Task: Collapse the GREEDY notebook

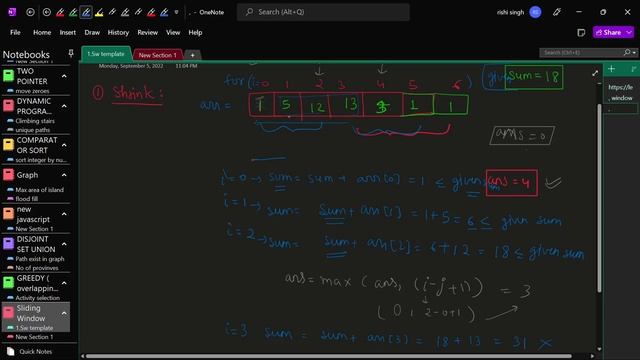Action: pyautogui.click(x=64, y=283)
